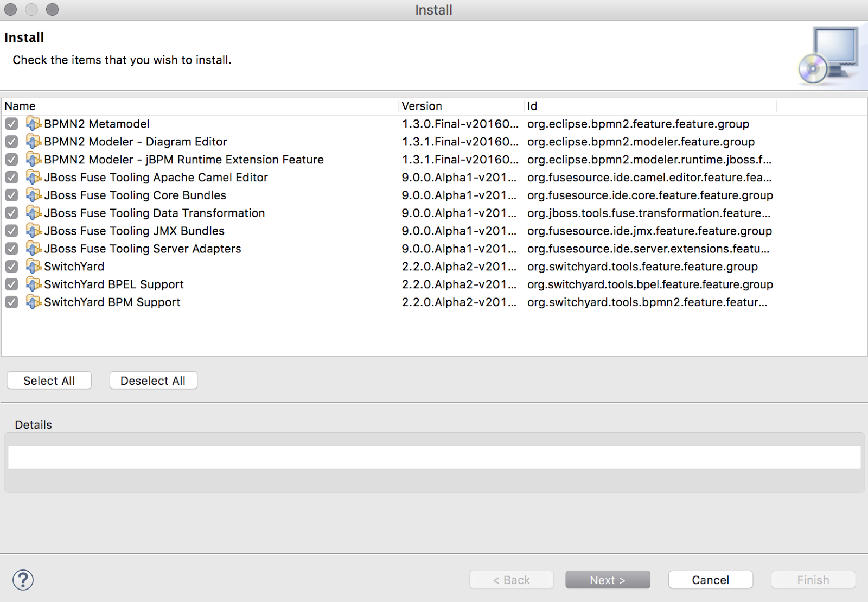Image resolution: width=868 pixels, height=602 pixels.
Task: Click the feature icon beside JBoss Fuse Tooling Server Adapters
Action: pos(34,249)
